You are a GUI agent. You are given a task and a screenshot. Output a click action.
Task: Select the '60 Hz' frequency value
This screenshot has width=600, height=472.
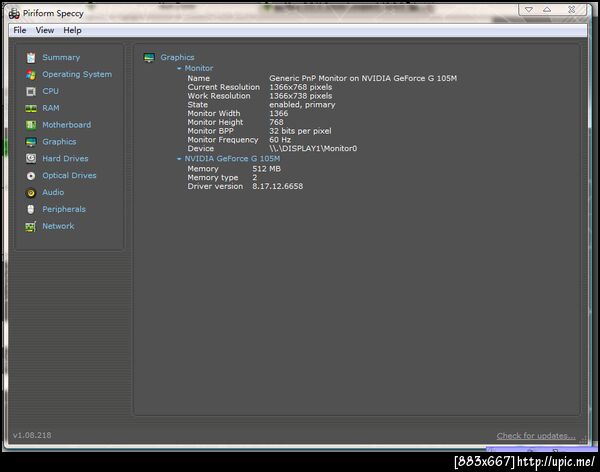pyautogui.click(x=280, y=140)
